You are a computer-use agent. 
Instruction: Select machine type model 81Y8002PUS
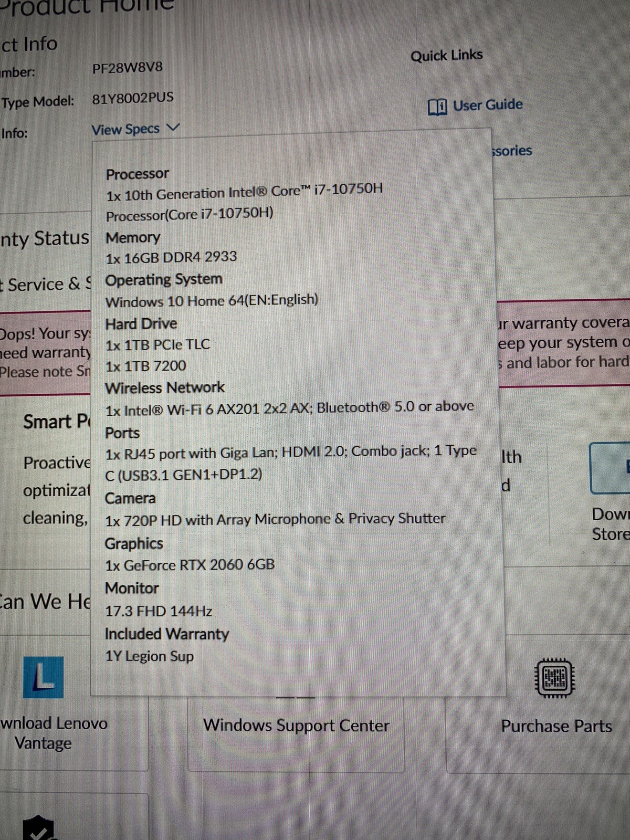(x=133, y=98)
